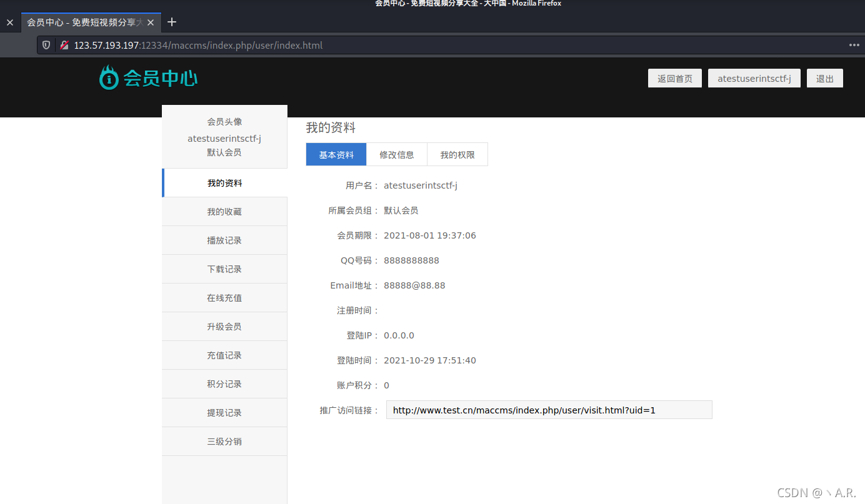Open 下载记录 in the sidebar

pos(225,269)
